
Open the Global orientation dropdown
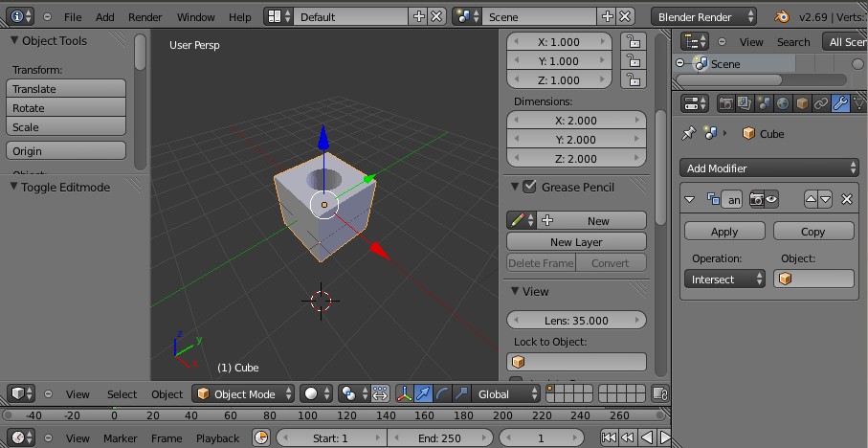click(505, 393)
